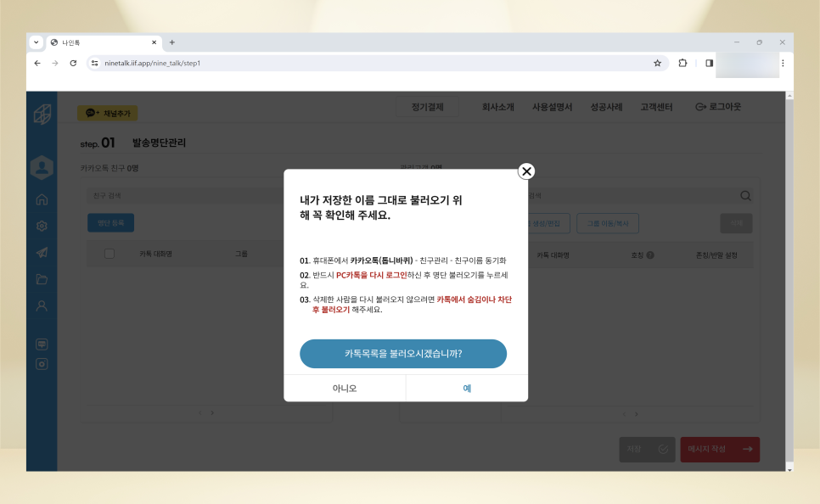Click 예 to load KakaoTalk list
Image resolution: width=820 pixels, height=504 pixels.
tap(467, 388)
